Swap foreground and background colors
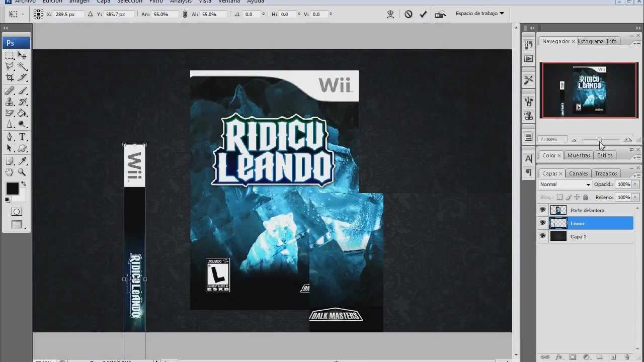This screenshot has height=362, width=644. pyautogui.click(x=23, y=184)
